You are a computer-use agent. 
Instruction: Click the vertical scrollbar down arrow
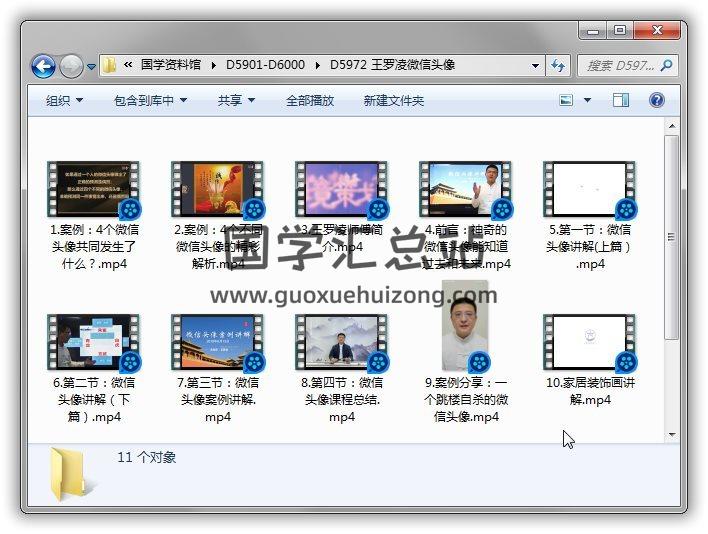tap(672, 434)
